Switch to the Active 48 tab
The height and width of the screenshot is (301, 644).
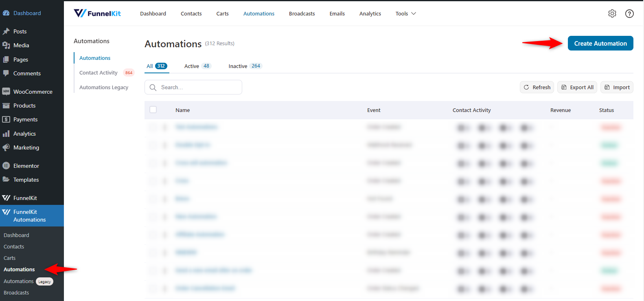(x=198, y=66)
